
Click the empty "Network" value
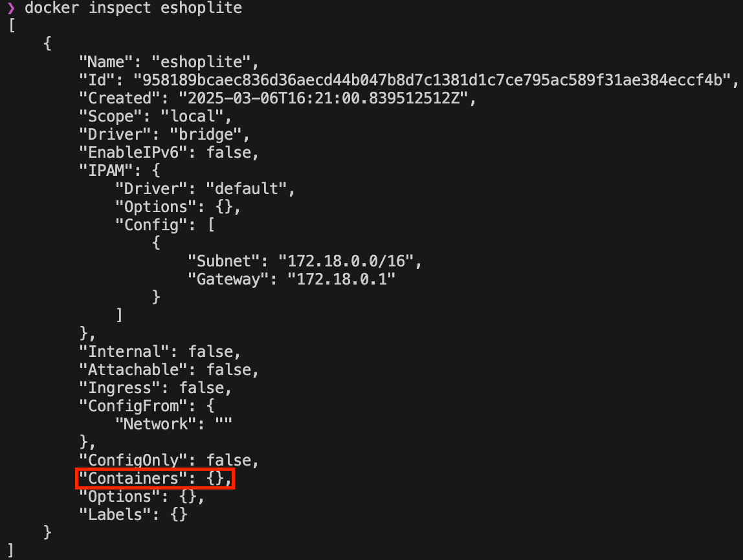224,424
